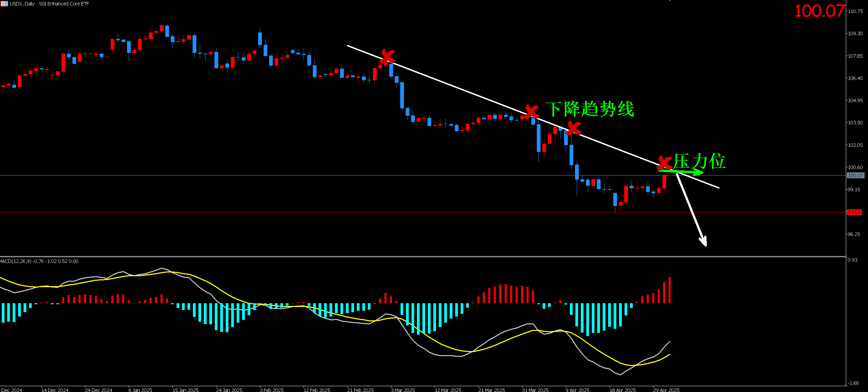The height and width of the screenshot is (392, 868).
Task: Click the red X left of 压力位
Action: pyautogui.click(x=664, y=163)
